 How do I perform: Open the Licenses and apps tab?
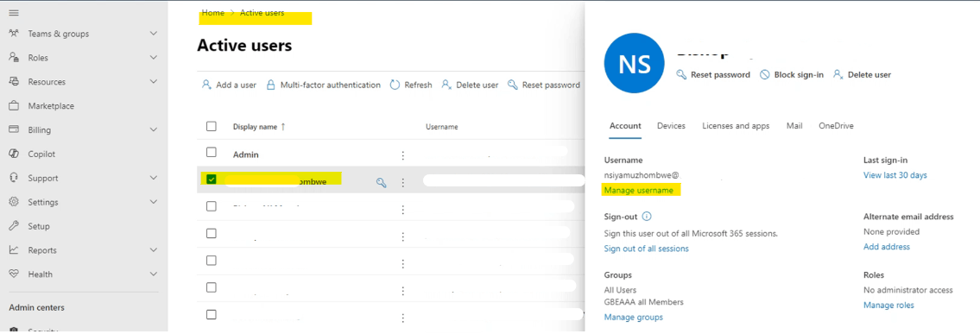tap(736, 125)
